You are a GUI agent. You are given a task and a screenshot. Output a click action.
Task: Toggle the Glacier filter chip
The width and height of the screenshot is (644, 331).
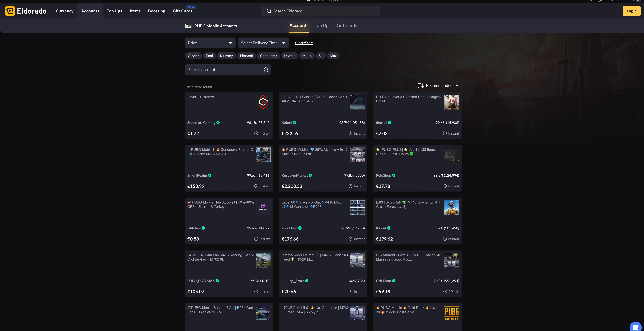pos(193,56)
